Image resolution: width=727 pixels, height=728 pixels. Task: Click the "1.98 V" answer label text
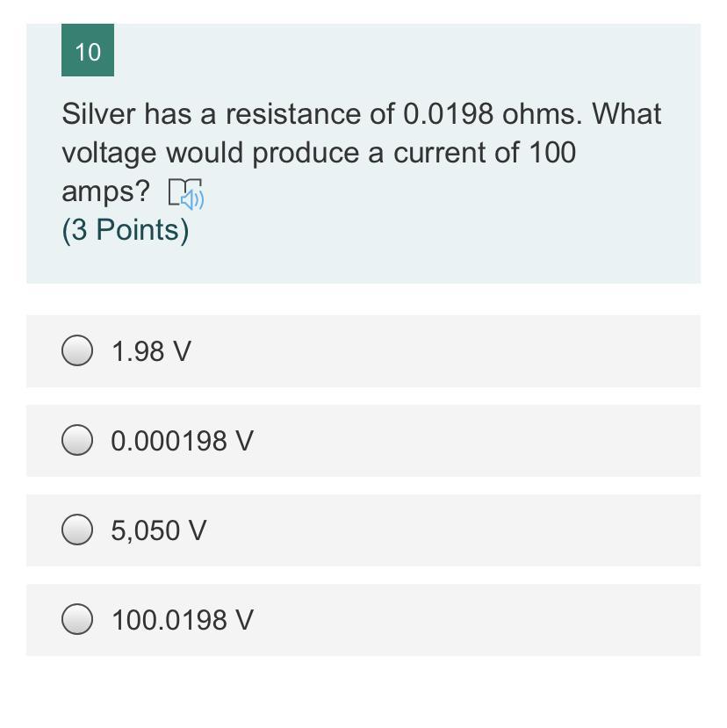click(151, 352)
